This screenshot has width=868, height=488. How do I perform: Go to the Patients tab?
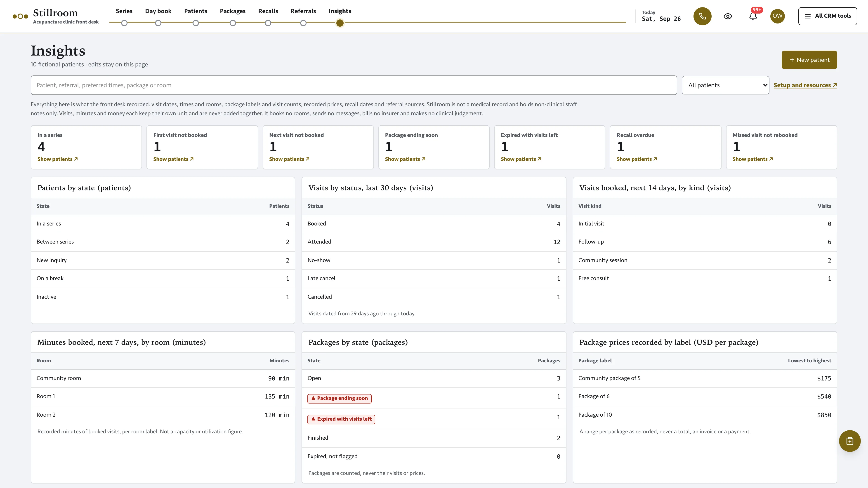pos(196,11)
